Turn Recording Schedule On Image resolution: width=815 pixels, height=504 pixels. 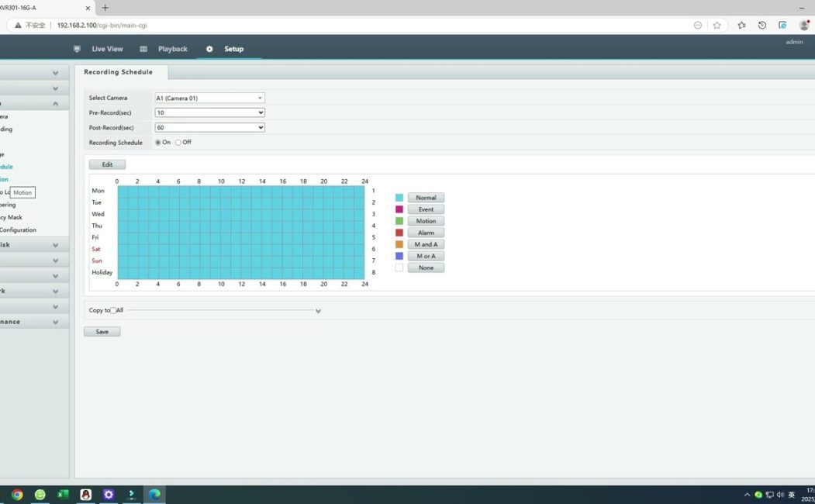[158, 143]
